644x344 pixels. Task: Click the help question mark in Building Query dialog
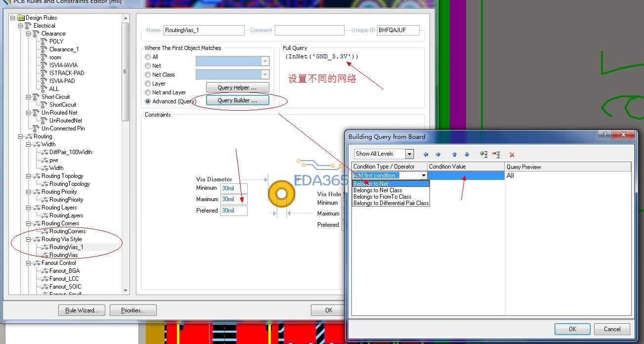(x=604, y=134)
